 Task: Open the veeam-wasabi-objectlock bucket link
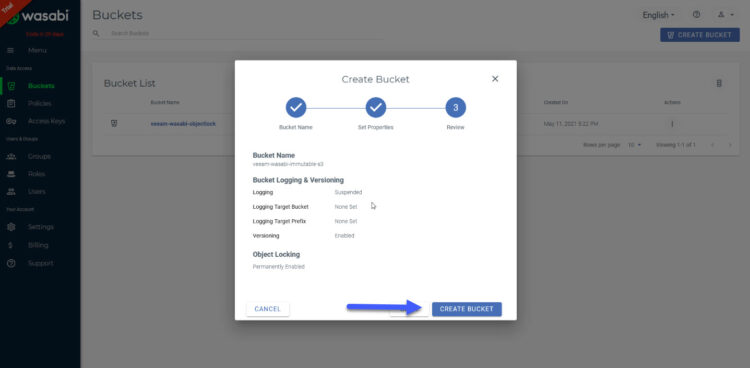[183, 124]
